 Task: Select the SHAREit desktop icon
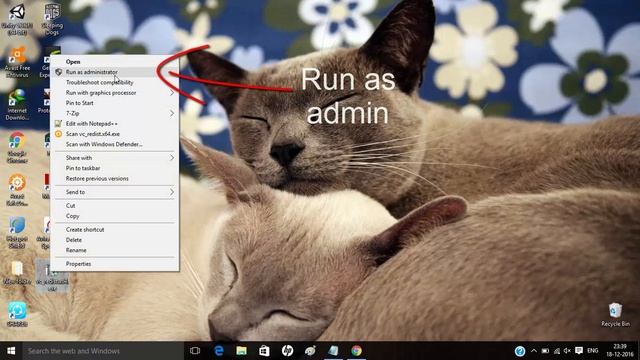click(x=17, y=314)
